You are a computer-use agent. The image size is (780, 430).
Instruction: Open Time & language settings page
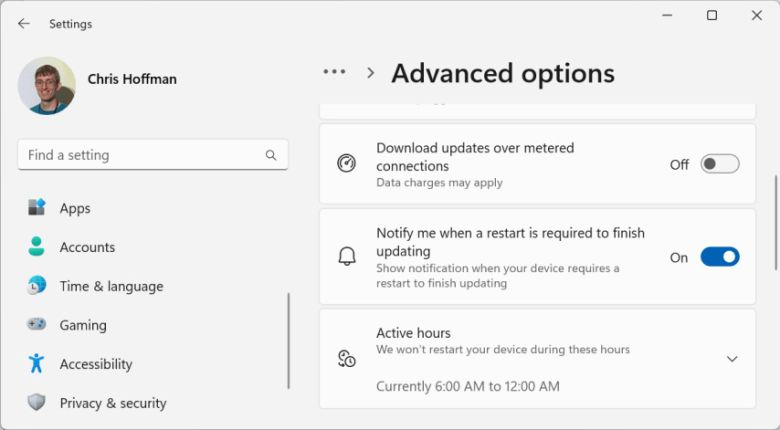pyautogui.click(x=111, y=286)
